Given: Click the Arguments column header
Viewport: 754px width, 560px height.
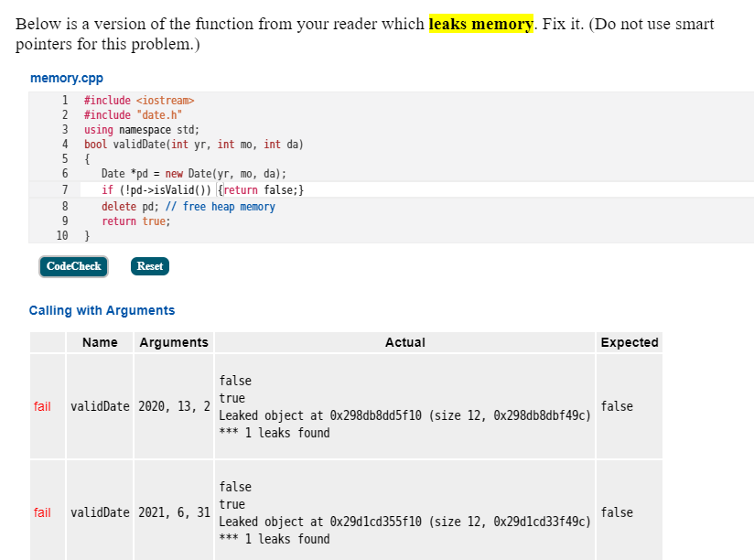Looking at the screenshot, I should (174, 342).
